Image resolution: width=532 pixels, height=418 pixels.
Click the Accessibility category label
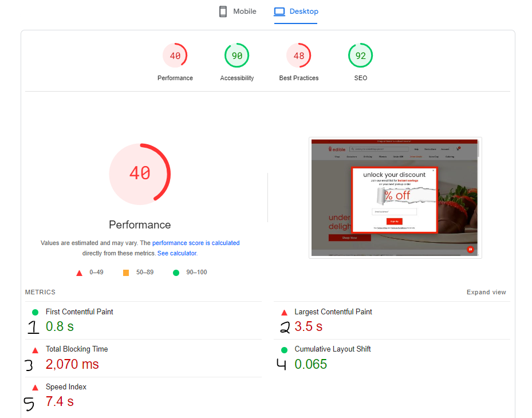tap(237, 78)
